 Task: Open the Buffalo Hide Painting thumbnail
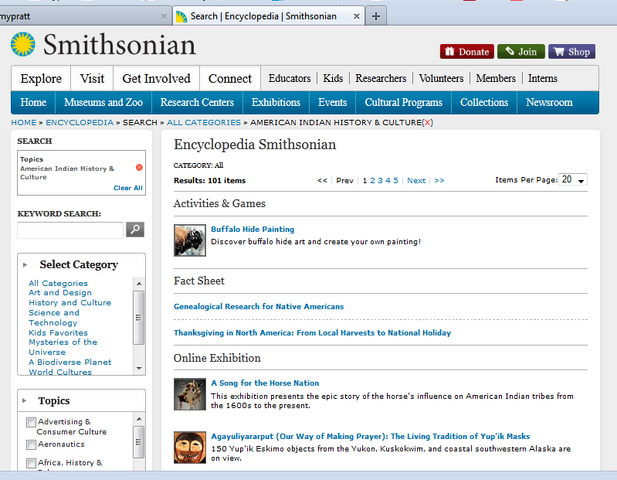pos(190,240)
